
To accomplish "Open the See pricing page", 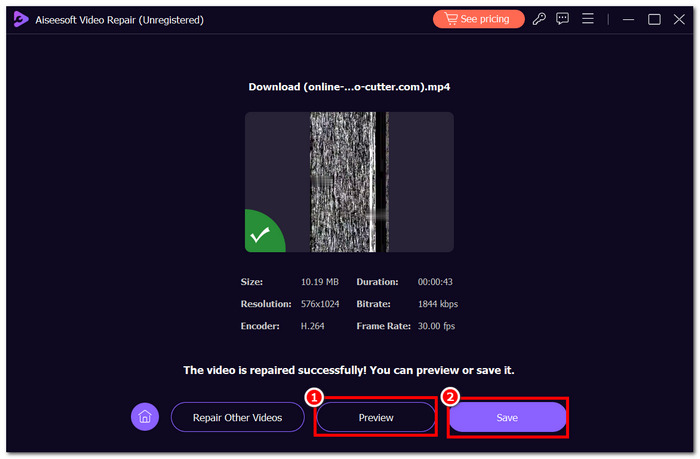I will [x=479, y=19].
